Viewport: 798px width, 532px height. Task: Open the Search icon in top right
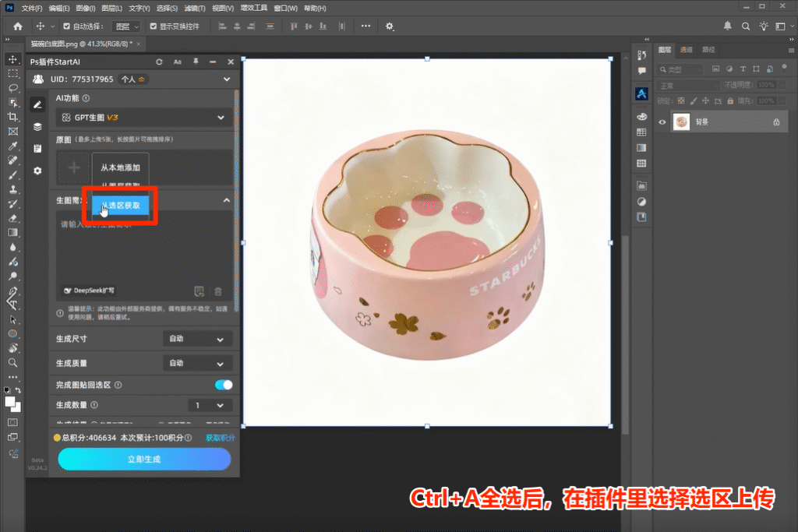click(746, 26)
